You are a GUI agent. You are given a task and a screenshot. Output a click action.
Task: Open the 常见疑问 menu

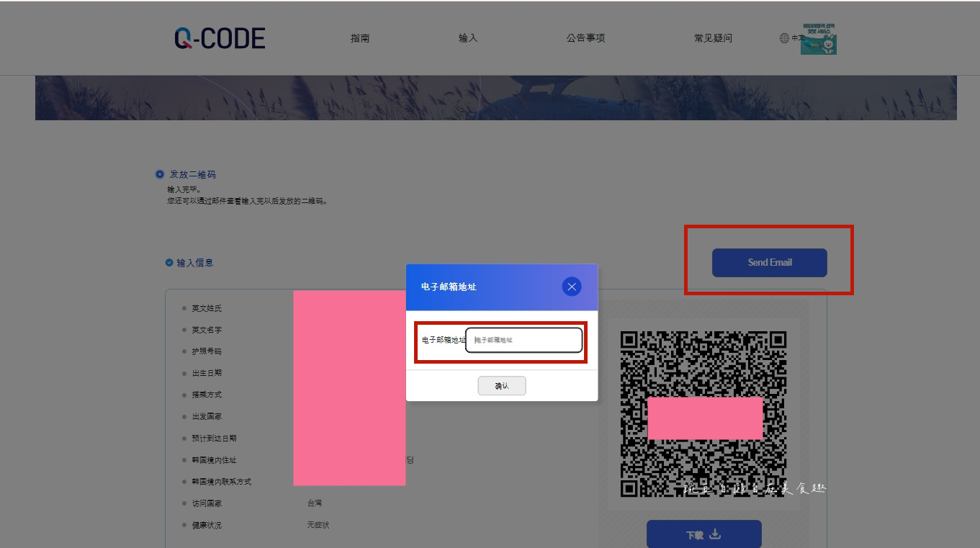713,38
